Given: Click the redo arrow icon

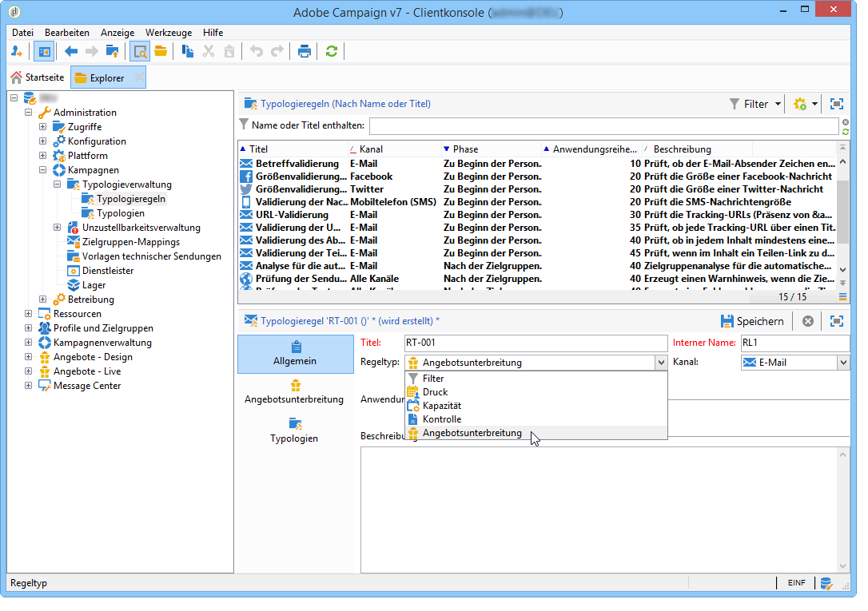Looking at the screenshot, I should point(277,52).
